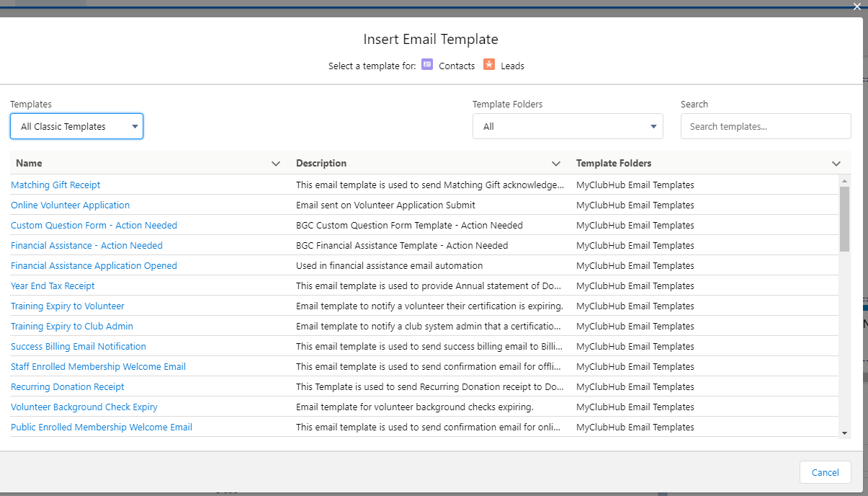
Task: Open Year End Tax Receipt template
Action: pyautogui.click(x=53, y=286)
